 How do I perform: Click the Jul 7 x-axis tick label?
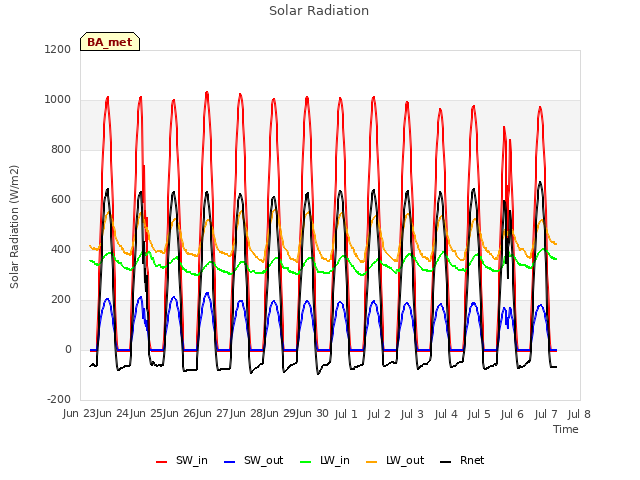click(x=546, y=414)
